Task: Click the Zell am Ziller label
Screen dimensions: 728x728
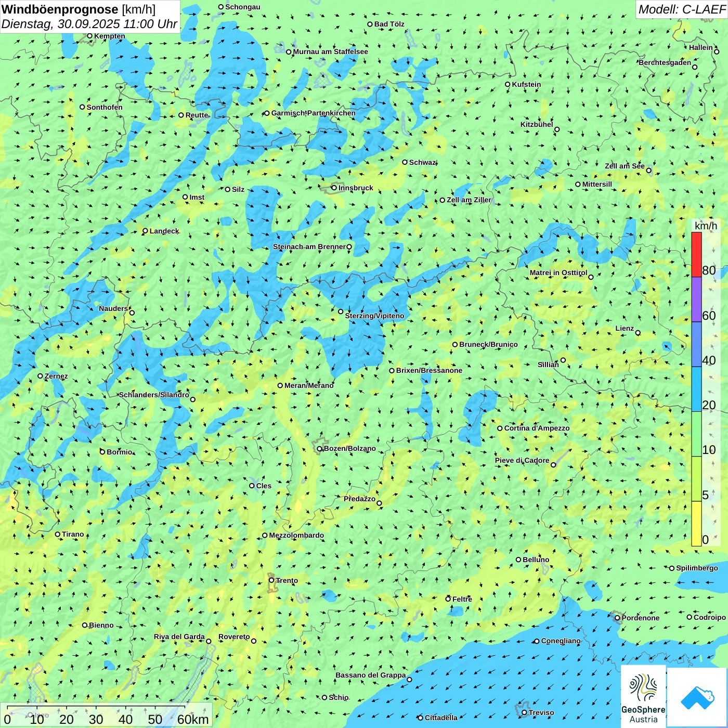Action: [469, 200]
